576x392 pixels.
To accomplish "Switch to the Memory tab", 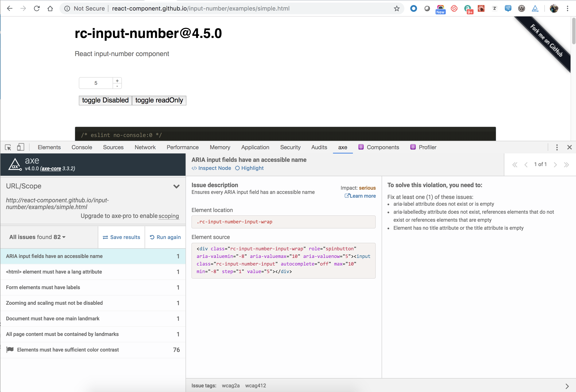I will 220,148.
